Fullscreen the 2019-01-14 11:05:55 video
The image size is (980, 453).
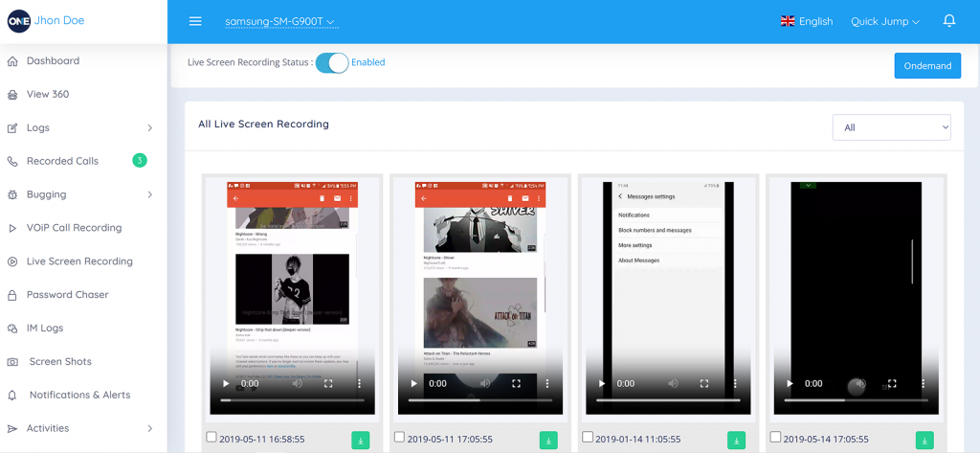[704, 383]
